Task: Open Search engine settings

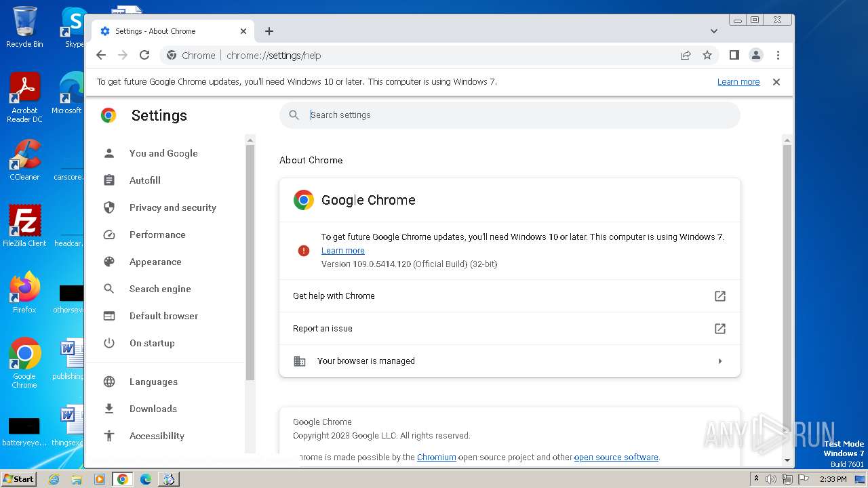Action: point(160,289)
